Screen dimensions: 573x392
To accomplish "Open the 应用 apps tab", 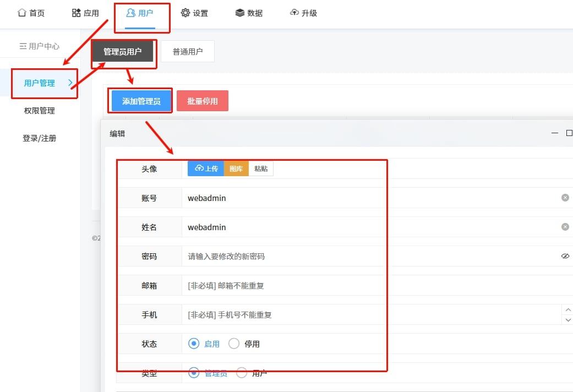I will point(85,13).
